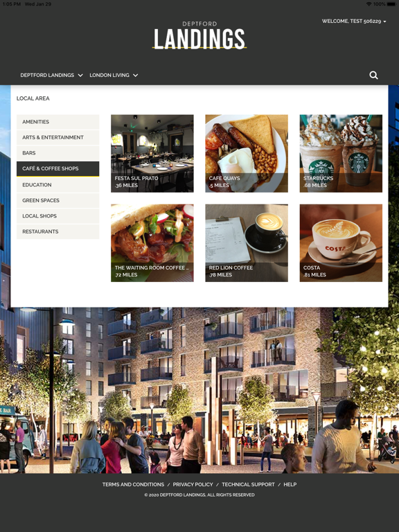The width and height of the screenshot is (399, 532).
Task: Click the Deptford Landings logo
Action: tap(199, 35)
